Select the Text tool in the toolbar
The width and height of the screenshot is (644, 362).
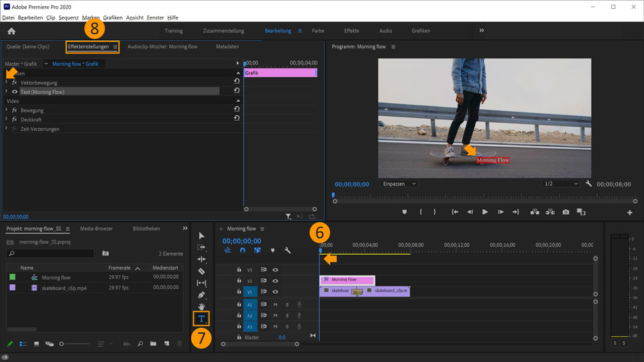201,318
